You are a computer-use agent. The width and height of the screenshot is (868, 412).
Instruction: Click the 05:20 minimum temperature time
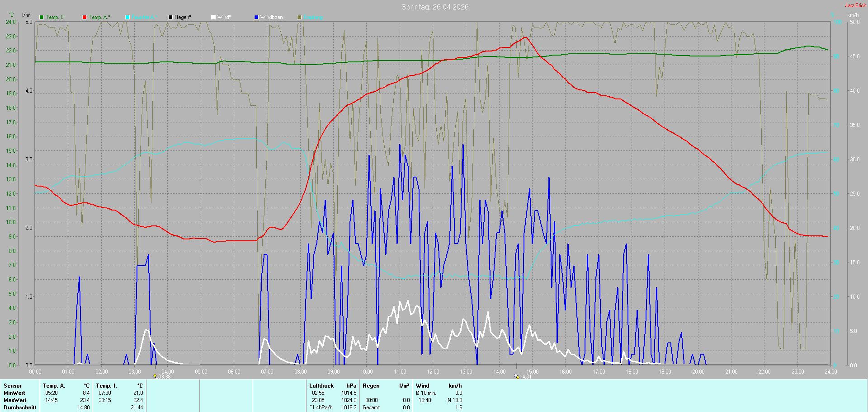(x=52, y=393)
